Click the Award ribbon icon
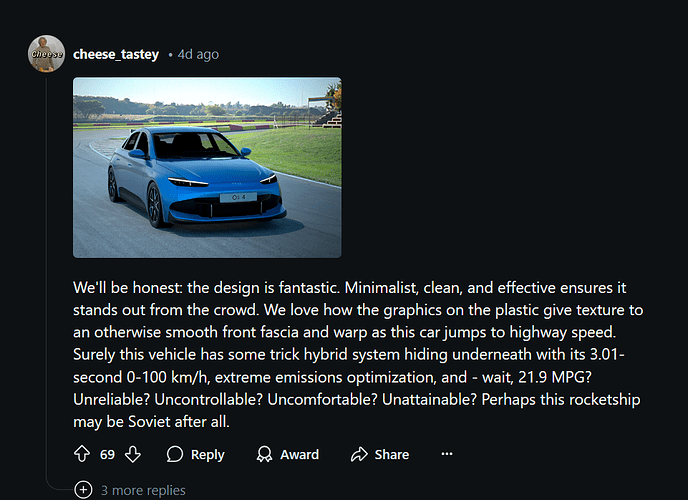This screenshot has width=688, height=500. (264, 454)
